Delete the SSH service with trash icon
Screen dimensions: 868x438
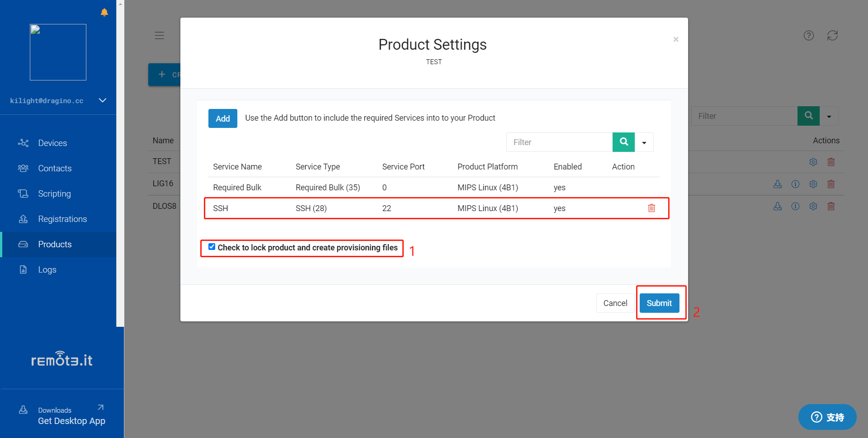pyautogui.click(x=651, y=208)
